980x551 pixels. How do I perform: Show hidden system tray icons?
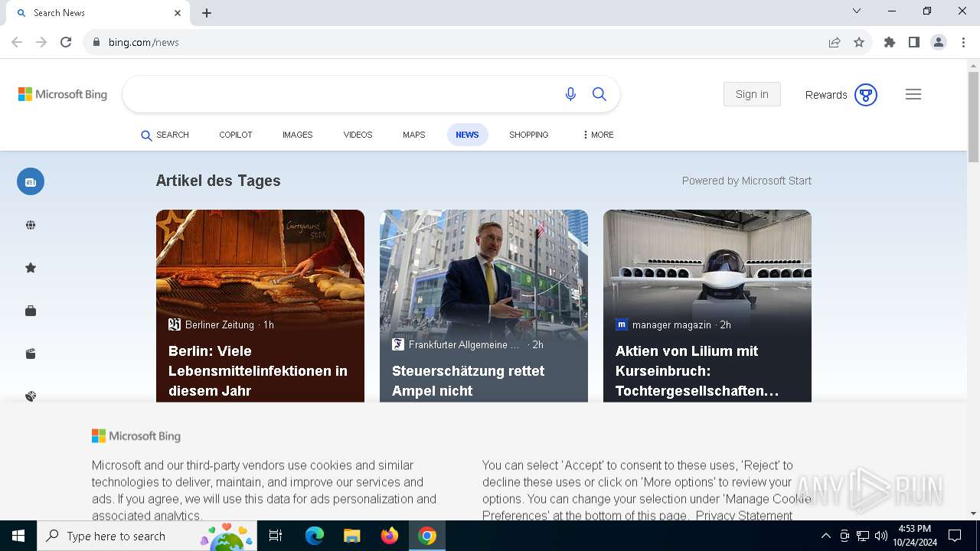[x=825, y=536]
